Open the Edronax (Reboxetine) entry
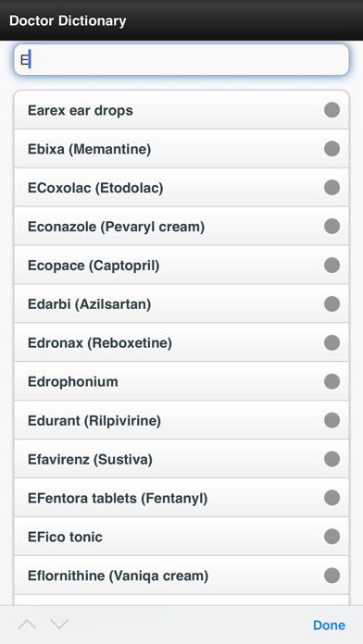 [x=181, y=342]
